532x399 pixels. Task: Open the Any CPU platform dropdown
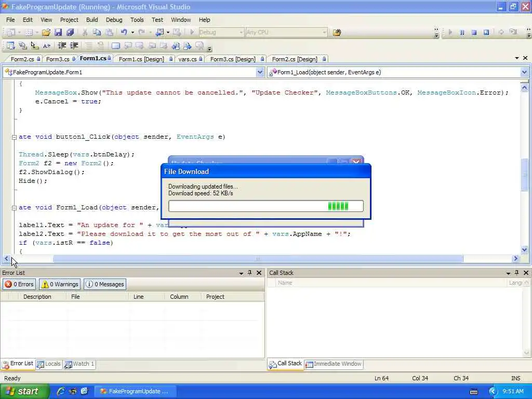324,33
